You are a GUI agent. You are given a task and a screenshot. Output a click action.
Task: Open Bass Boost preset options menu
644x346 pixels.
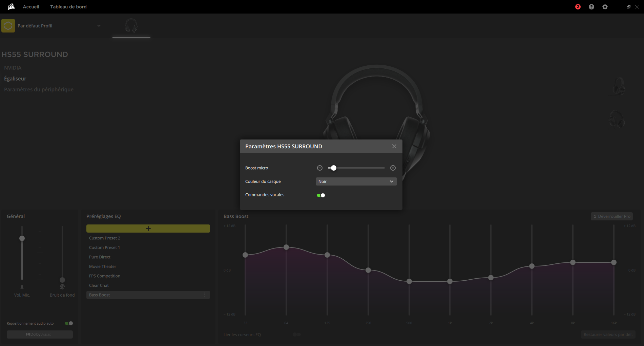[x=205, y=295]
